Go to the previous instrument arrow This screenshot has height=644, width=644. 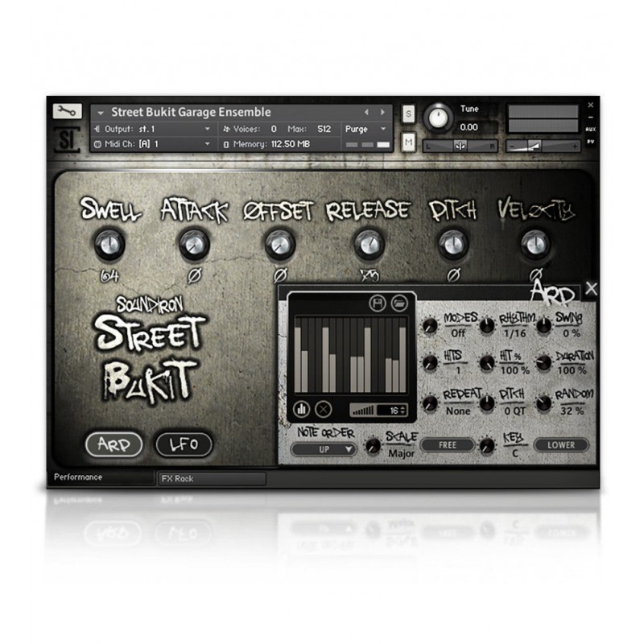pos(366,113)
